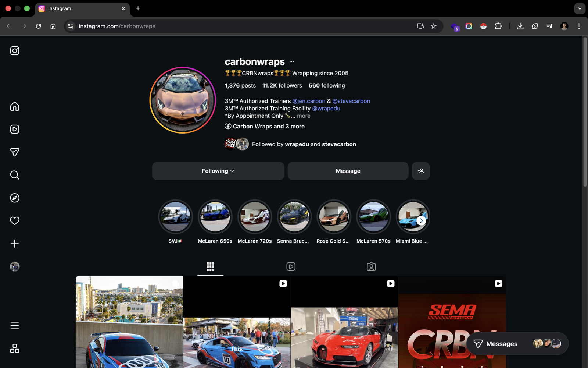Open stevecarbon from Followed by line
This screenshot has height=368, width=588.
point(339,144)
